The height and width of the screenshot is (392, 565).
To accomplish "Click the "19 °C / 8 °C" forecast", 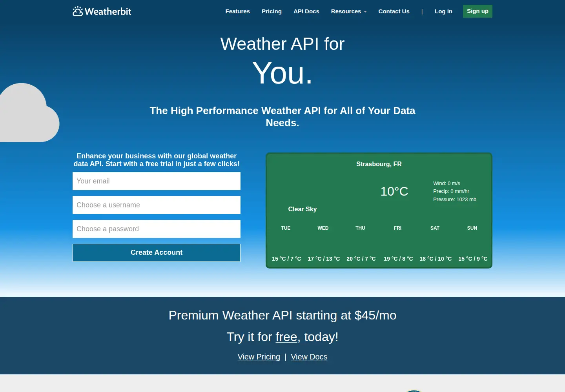I will [x=398, y=259].
